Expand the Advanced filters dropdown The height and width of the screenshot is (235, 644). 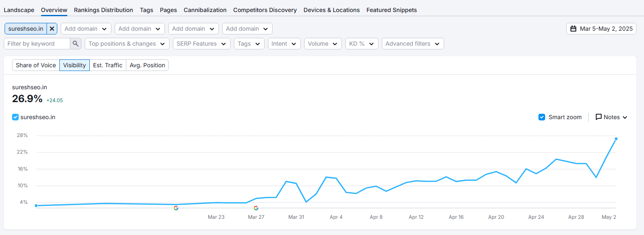pyautogui.click(x=413, y=44)
